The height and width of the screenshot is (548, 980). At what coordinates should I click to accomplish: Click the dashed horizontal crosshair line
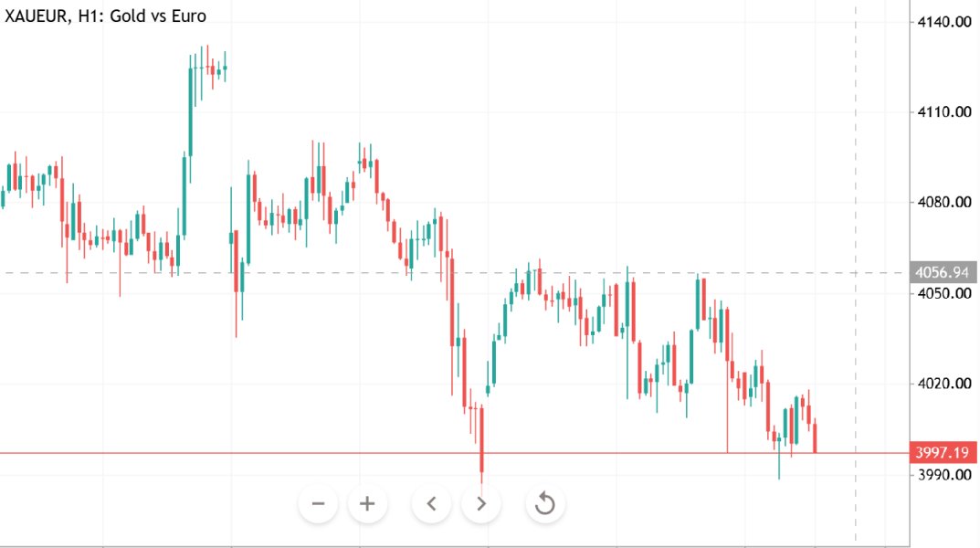click(x=274, y=272)
